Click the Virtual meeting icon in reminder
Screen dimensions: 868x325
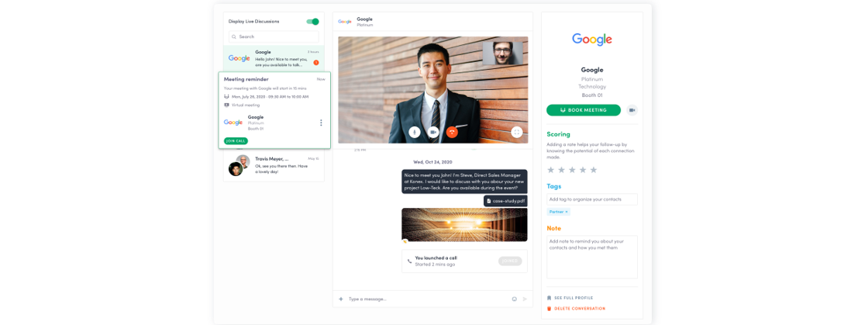pyautogui.click(x=226, y=105)
